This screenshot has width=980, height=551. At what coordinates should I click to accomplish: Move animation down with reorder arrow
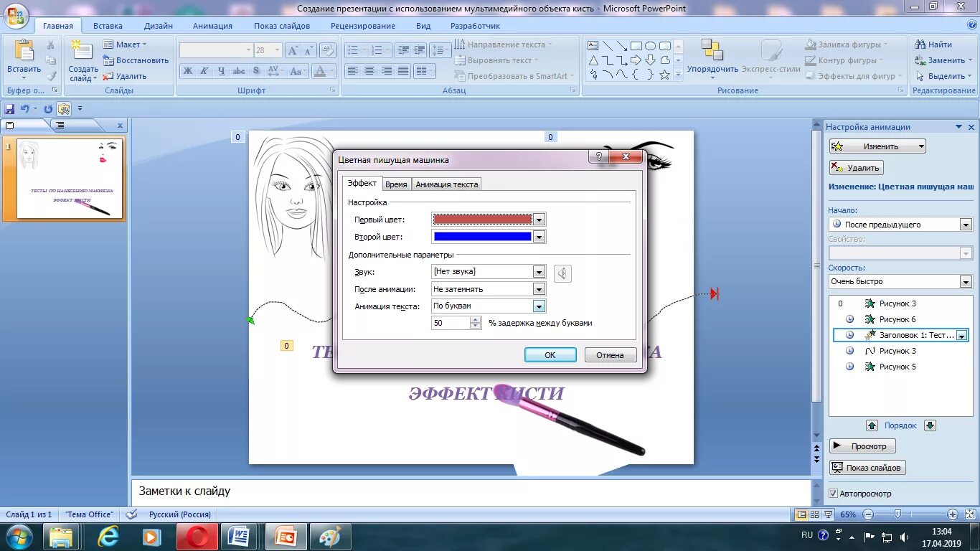click(930, 425)
